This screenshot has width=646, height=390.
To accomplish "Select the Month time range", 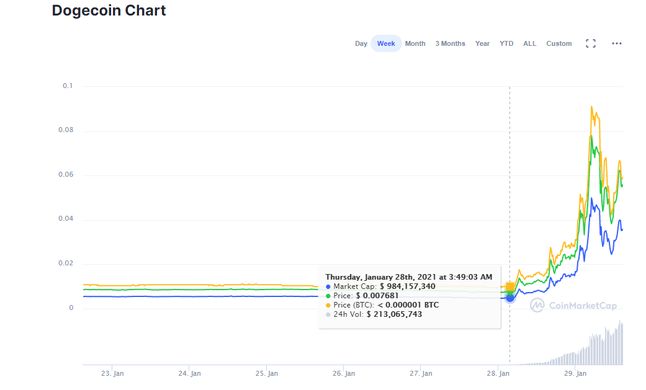I will (x=415, y=44).
